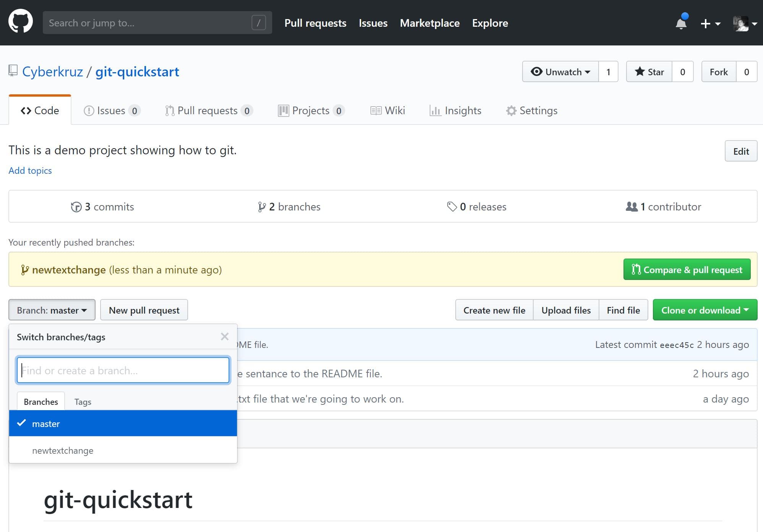763x532 pixels.
Task: Switch to the repository Issues tab
Action: tap(112, 110)
